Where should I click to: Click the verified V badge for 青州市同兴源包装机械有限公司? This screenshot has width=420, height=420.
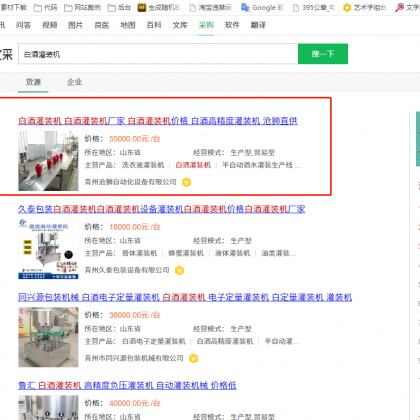click(193, 358)
